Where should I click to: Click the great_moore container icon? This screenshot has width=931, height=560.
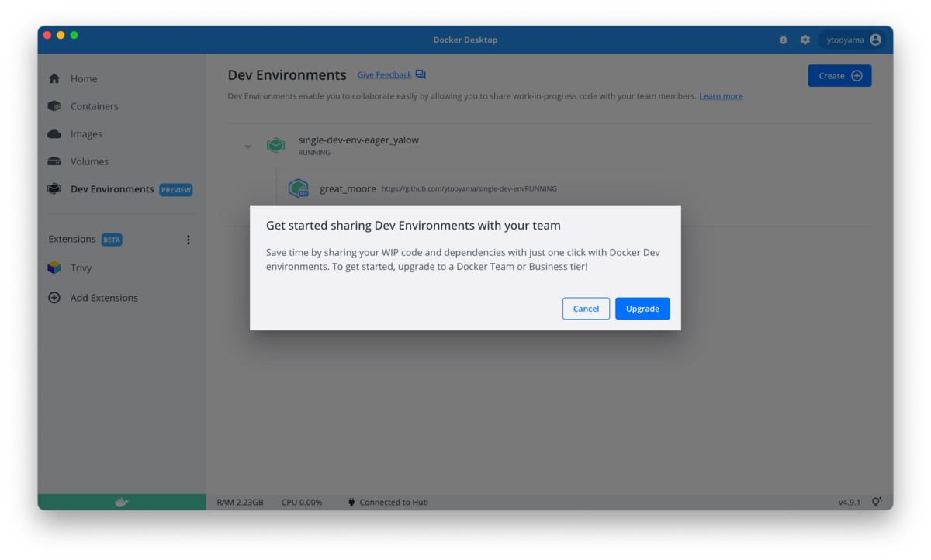tap(299, 188)
